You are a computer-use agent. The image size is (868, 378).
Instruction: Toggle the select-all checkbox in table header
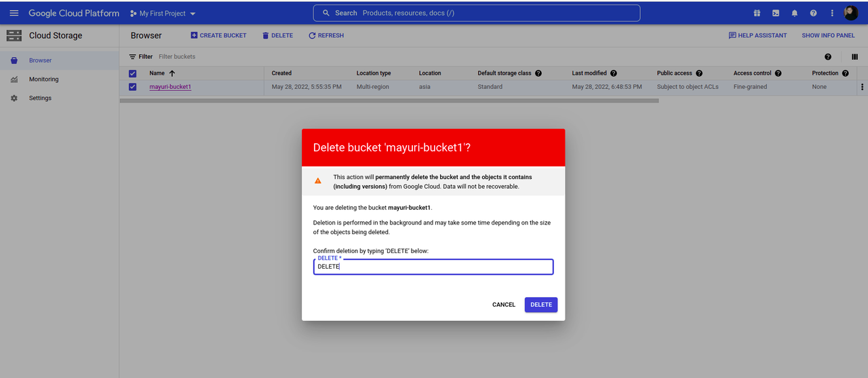[x=132, y=73]
